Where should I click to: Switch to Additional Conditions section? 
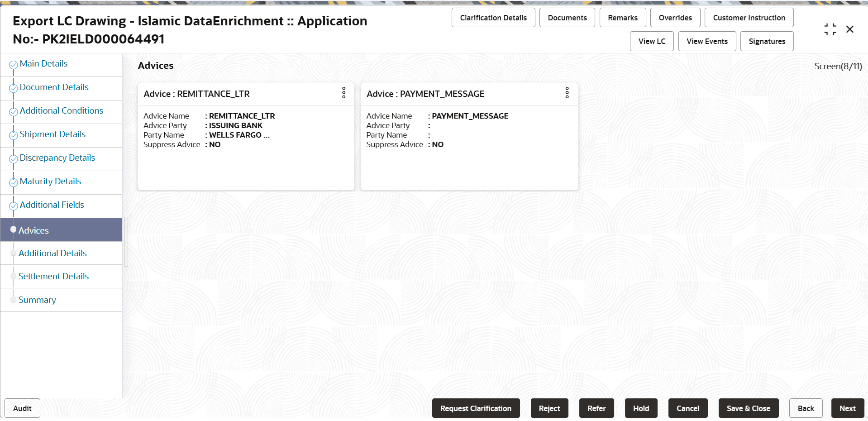coord(62,111)
